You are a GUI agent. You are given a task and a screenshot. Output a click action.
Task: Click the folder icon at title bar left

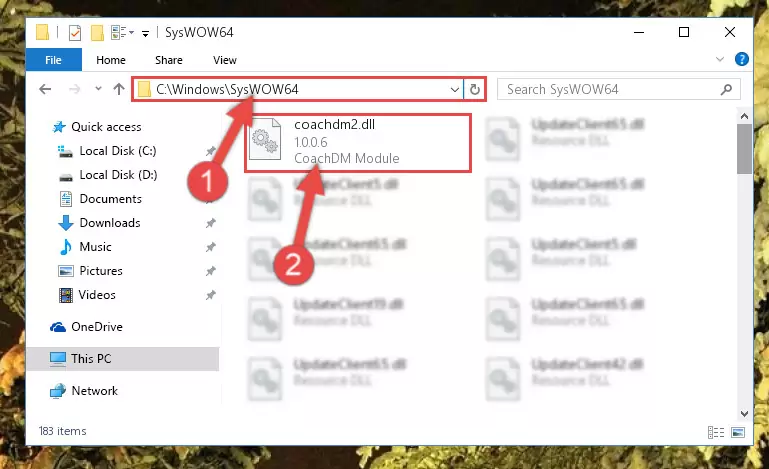pos(43,32)
